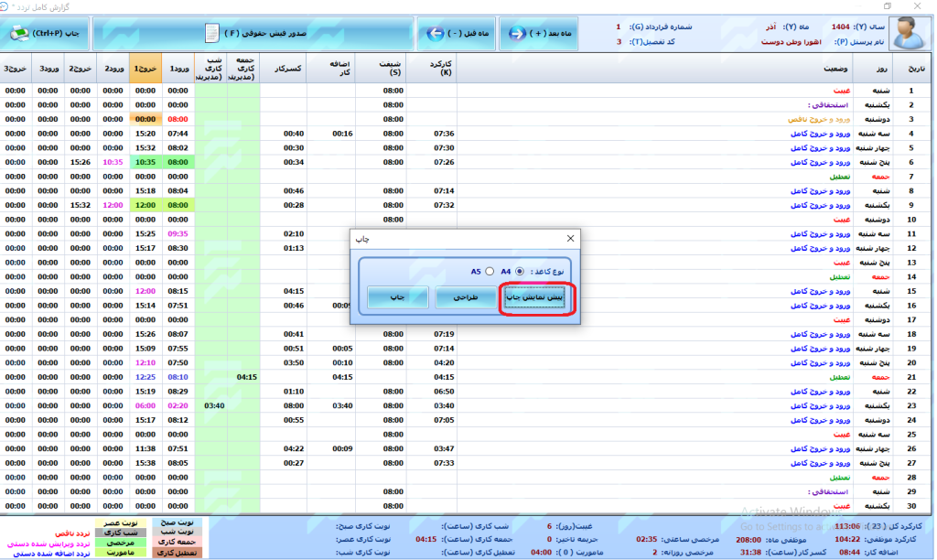Click the green مرخصی legend swatch
The width and height of the screenshot is (937, 560).
point(119,543)
